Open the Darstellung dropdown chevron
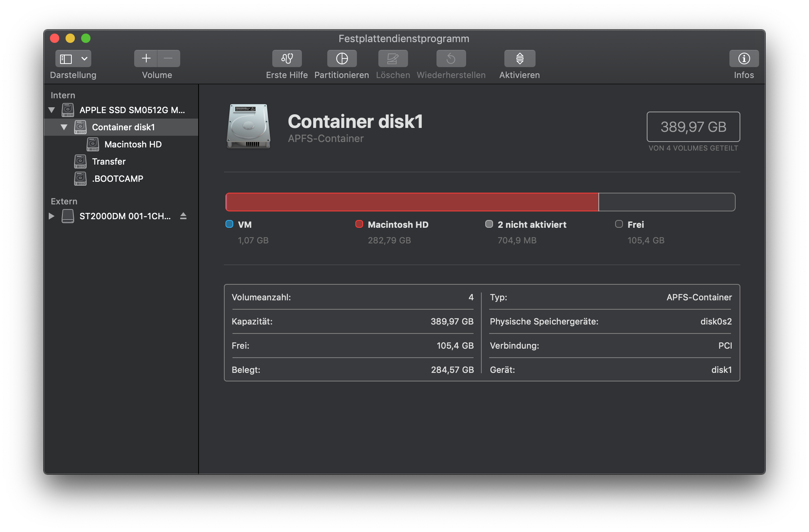 click(84, 59)
